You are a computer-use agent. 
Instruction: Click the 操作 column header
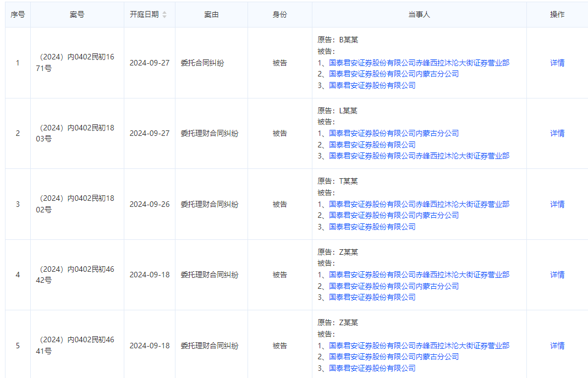coord(557,15)
